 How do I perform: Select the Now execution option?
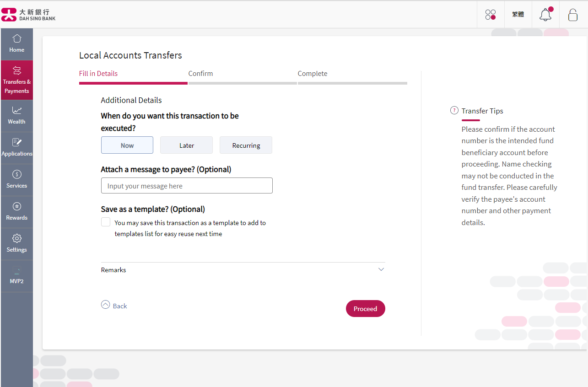(x=127, y=145)
